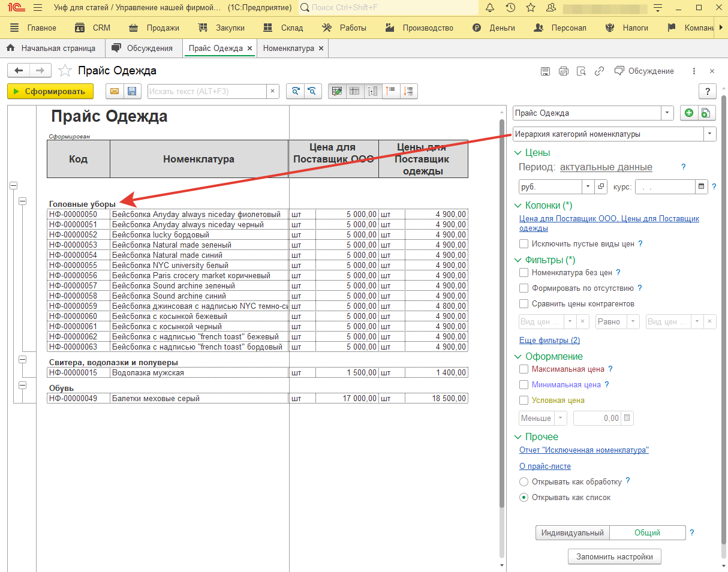Collapse the "Головные уборы" group

[x=23, y=201]
